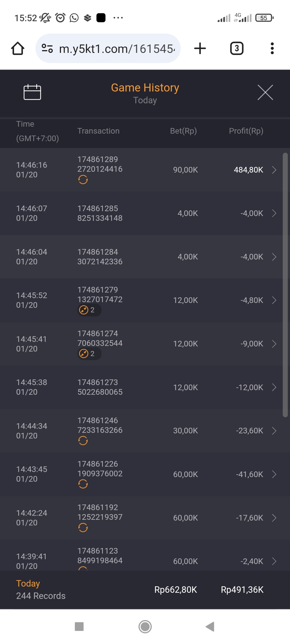The height and width of the screenshot is (644, 290).
Task: Tap the m.y5kt1.com address bar
Action: click(117, 49)
